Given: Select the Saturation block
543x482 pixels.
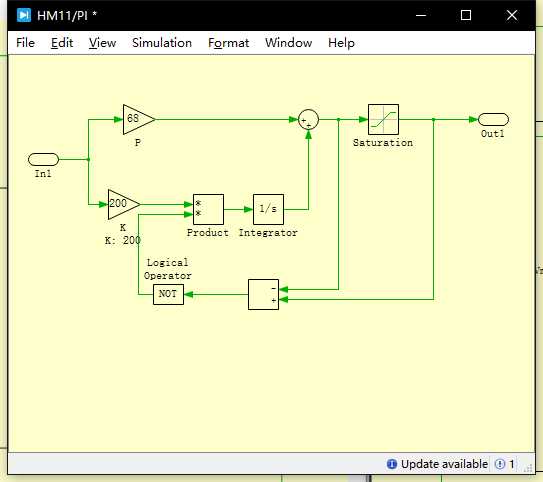Looking at the screenshot, I should tap(383, 119).
